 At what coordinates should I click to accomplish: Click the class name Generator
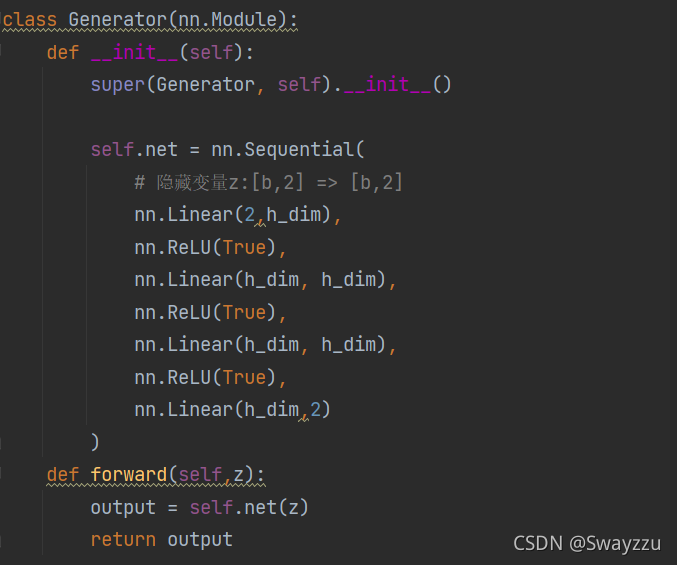pyautogui.click(x=118, y=20)
